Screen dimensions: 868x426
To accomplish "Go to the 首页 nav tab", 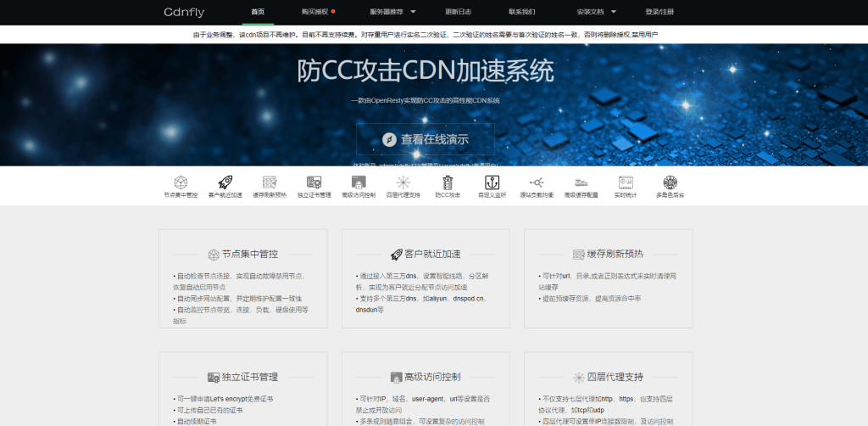I will click(258, 12).
